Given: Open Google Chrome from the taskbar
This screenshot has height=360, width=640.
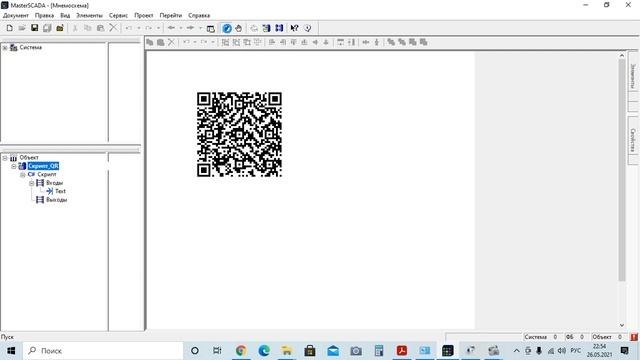Looking at the screenshot, I should [x=241, y=351].
